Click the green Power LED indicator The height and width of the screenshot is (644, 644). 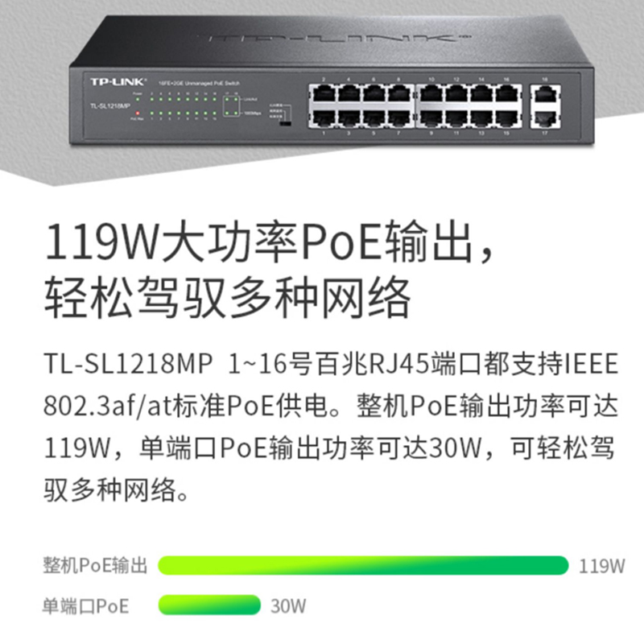click(x=138, y=98)
